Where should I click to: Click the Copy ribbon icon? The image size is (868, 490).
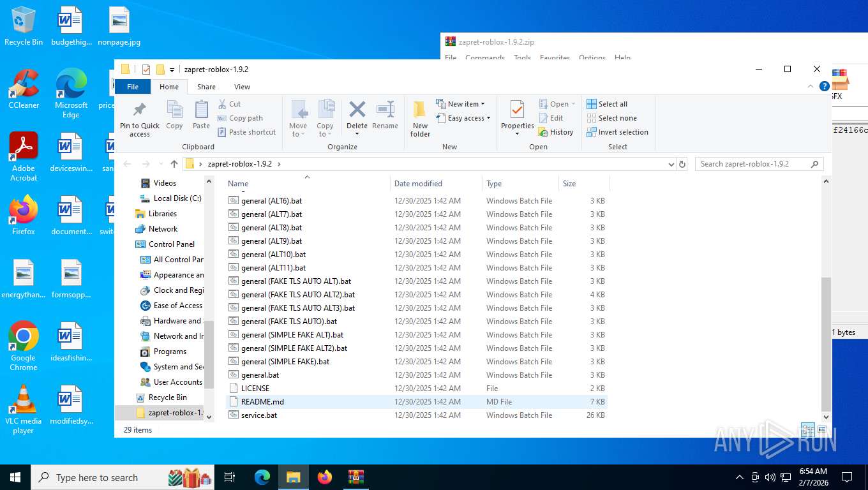pyautogui.click(x=174, y=110)
